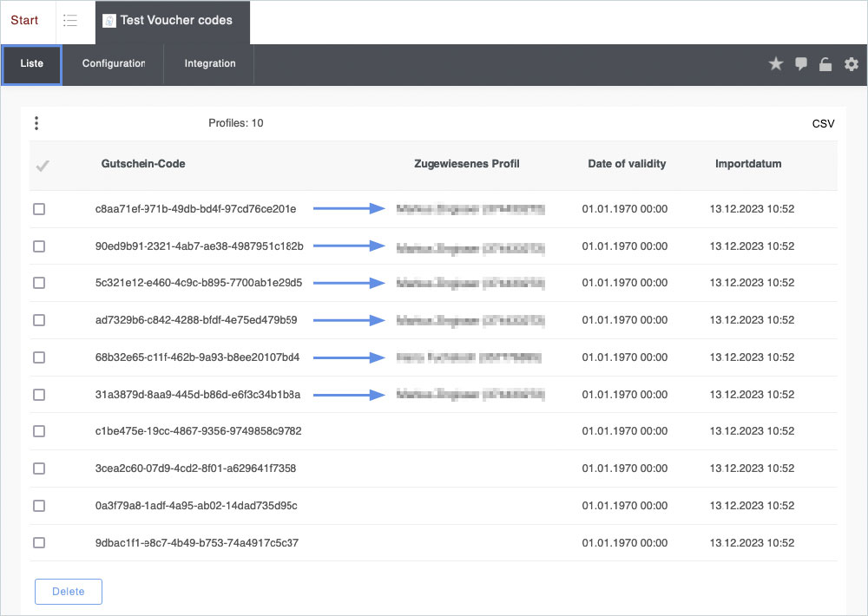Check the box for code 9dbac1f1-e8c7

pos(39,542)
